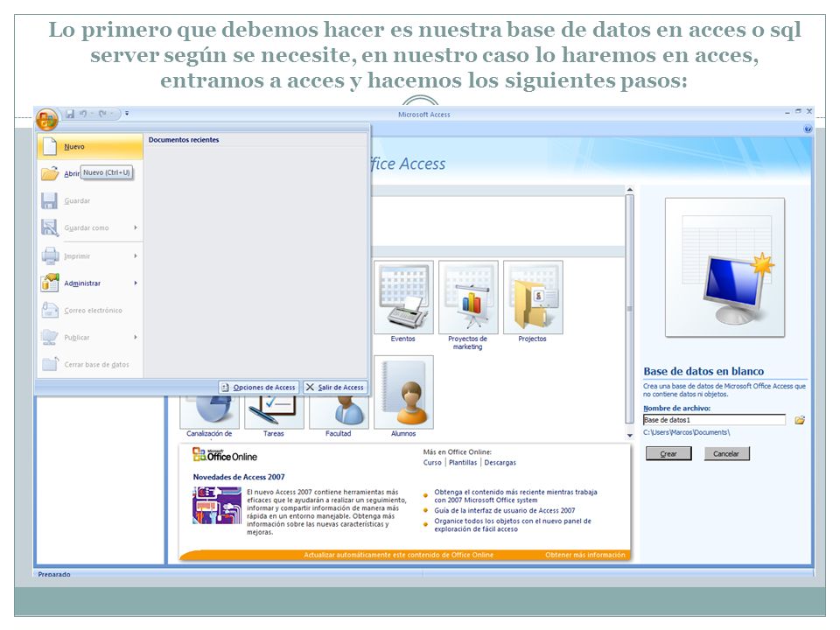Choose Guardar in the Office menu

[x=90, y=201]
